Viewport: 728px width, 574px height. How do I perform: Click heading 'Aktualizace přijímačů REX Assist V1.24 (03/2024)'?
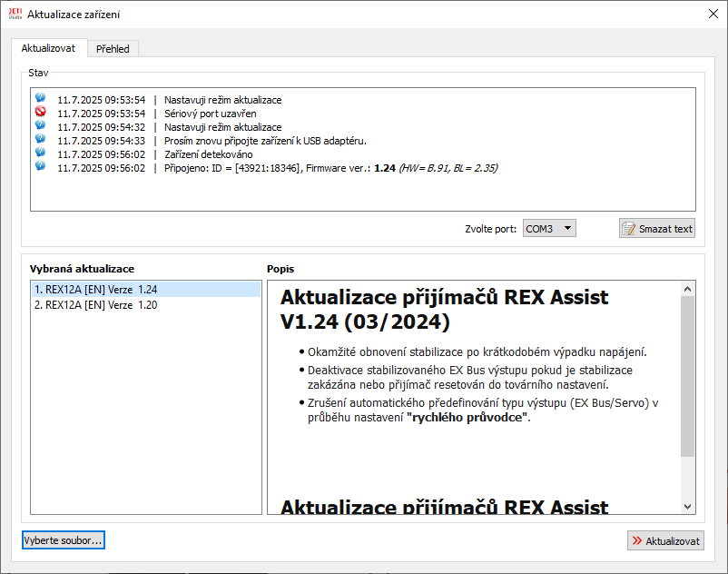click(x=444, y=310)
